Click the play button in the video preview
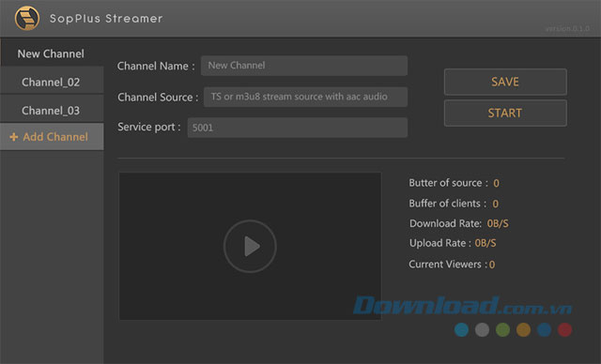The width and height of the screenshot is (601, 364). (x=250, y=246)
